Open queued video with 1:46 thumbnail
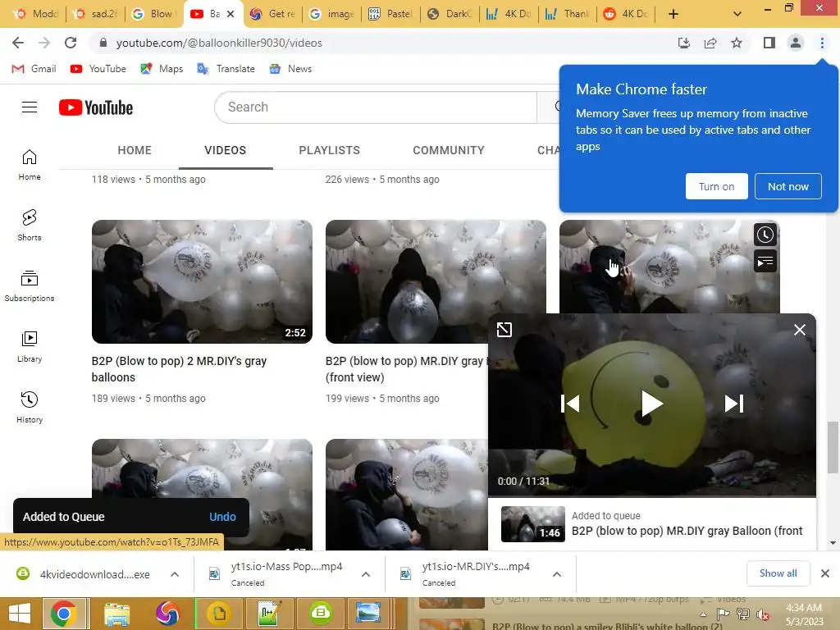 [532, 524]
